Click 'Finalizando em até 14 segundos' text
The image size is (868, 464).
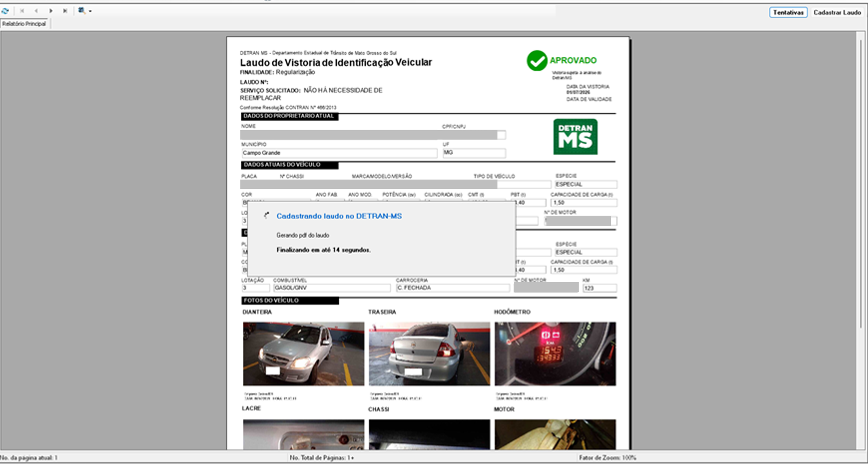[x=324, y=250]
